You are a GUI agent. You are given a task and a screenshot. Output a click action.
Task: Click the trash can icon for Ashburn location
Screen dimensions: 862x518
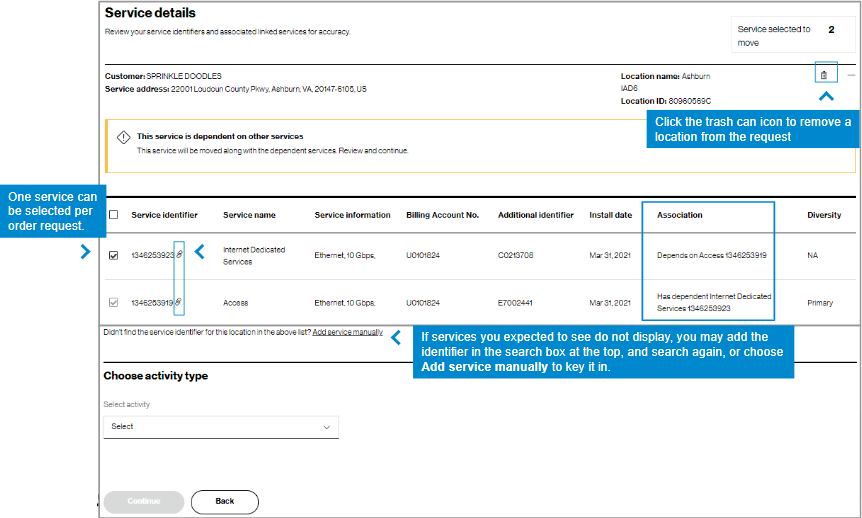pos(824,75)
